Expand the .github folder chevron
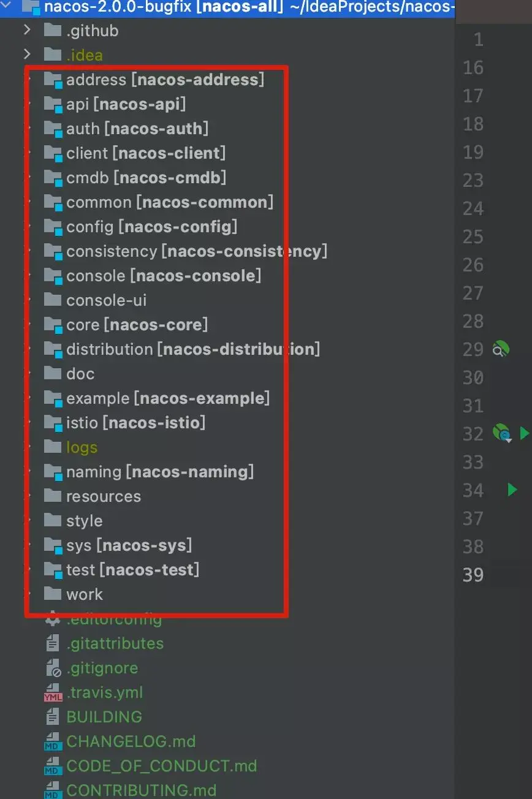The height and width of the screenshot is (799, 532). (x=27, y=30)
